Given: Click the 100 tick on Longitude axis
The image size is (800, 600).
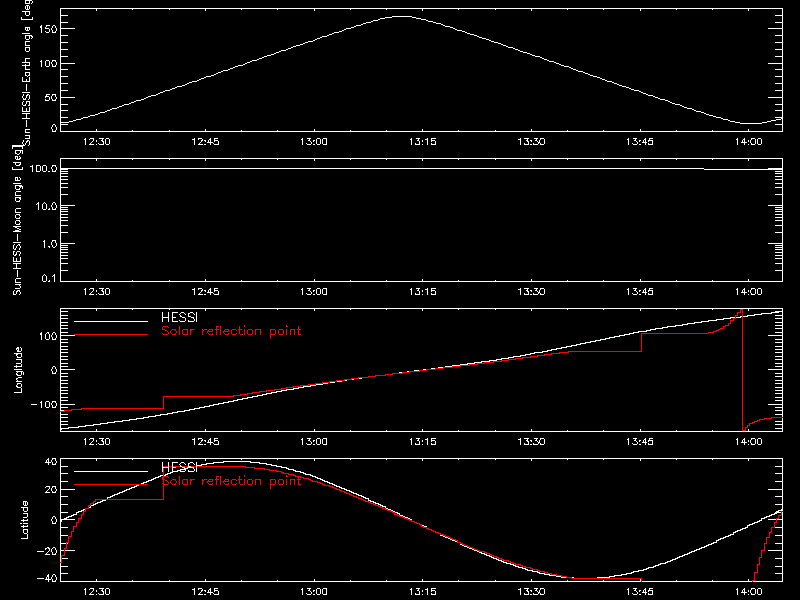Looking at the screenshot, I should click(x=48, y=336).
